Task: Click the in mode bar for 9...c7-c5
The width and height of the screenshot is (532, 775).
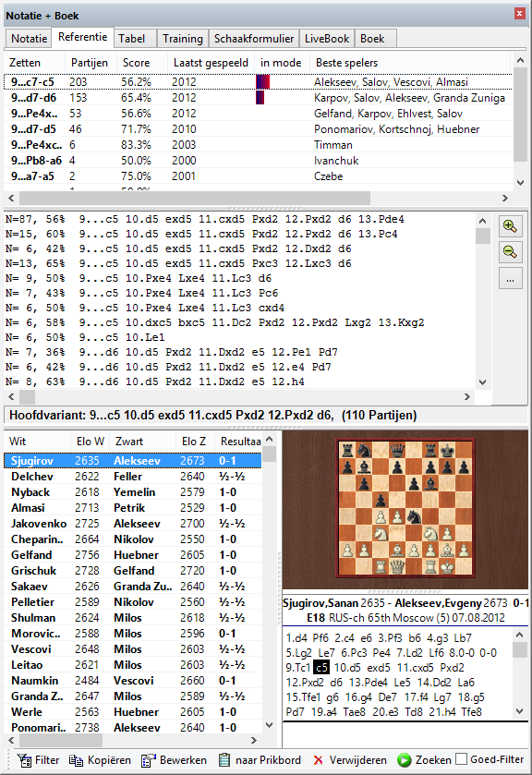Action: click(262, 82)
